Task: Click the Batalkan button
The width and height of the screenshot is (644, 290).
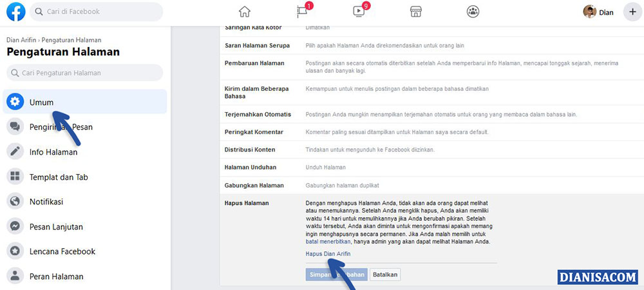Action: click(x=385, y=275)
